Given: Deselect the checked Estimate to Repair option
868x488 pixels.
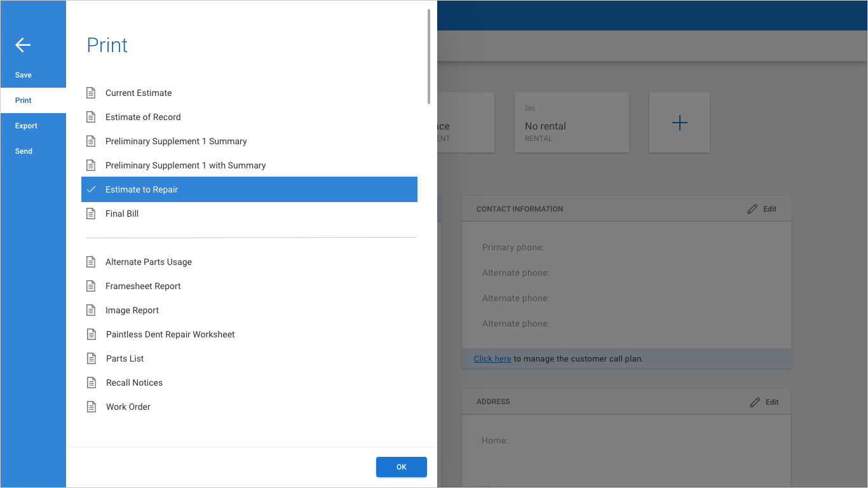Looking at the screenshot, I should [x=249, y=189].
